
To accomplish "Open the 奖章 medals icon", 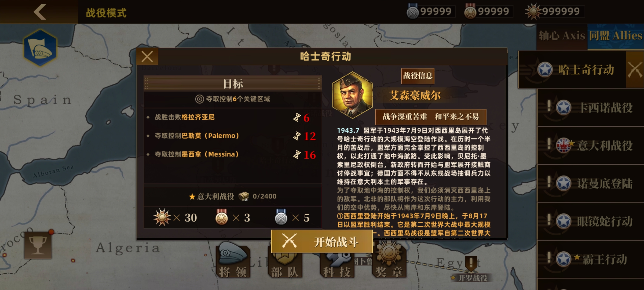I will pyautogui.click(x=389, y=260).
